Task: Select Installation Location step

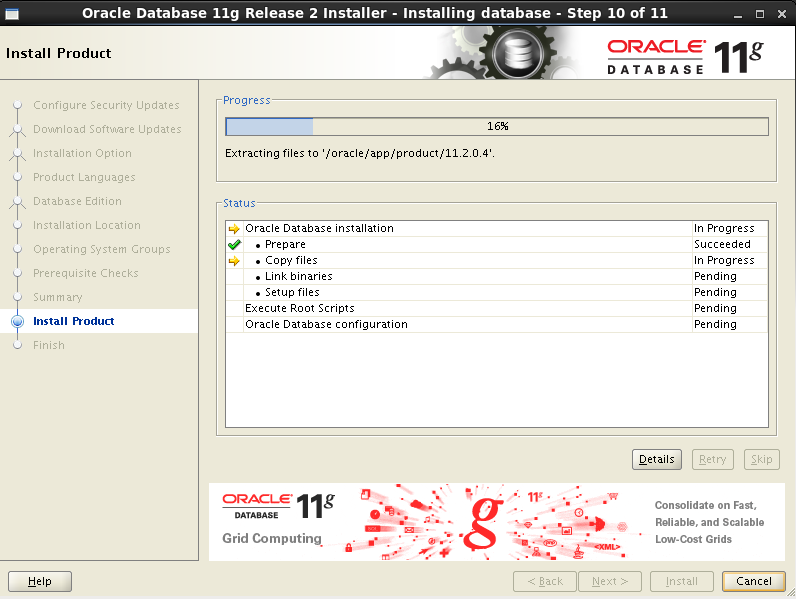Action: [87, 225]
